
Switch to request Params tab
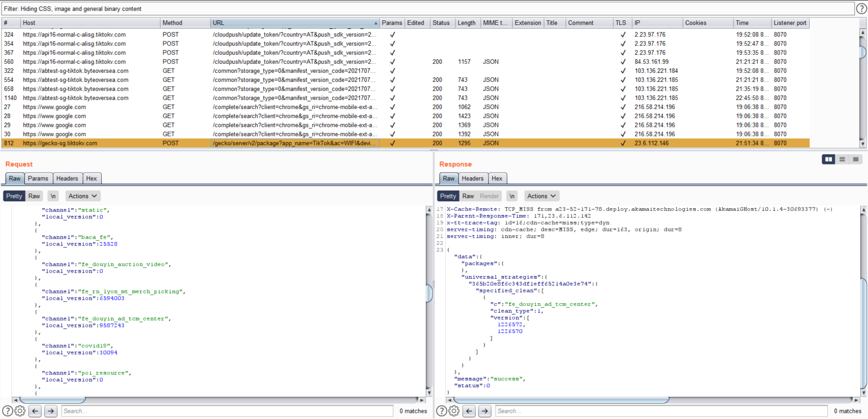coord(38,179)
